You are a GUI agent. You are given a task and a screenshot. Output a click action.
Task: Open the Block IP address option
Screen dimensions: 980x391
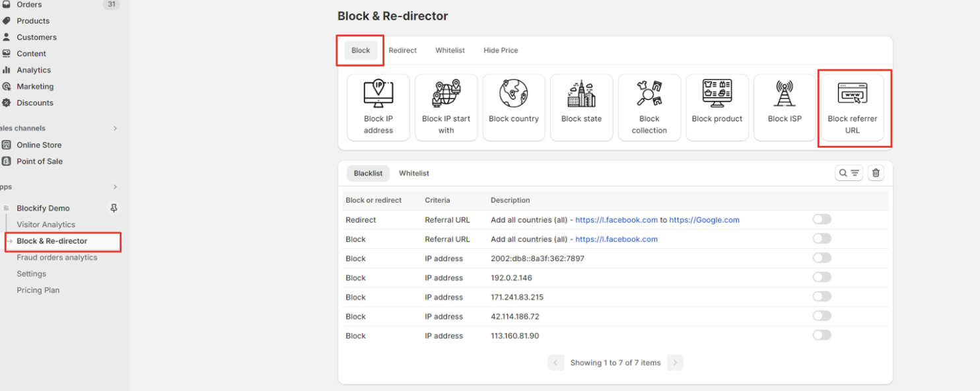coord(378,107)
